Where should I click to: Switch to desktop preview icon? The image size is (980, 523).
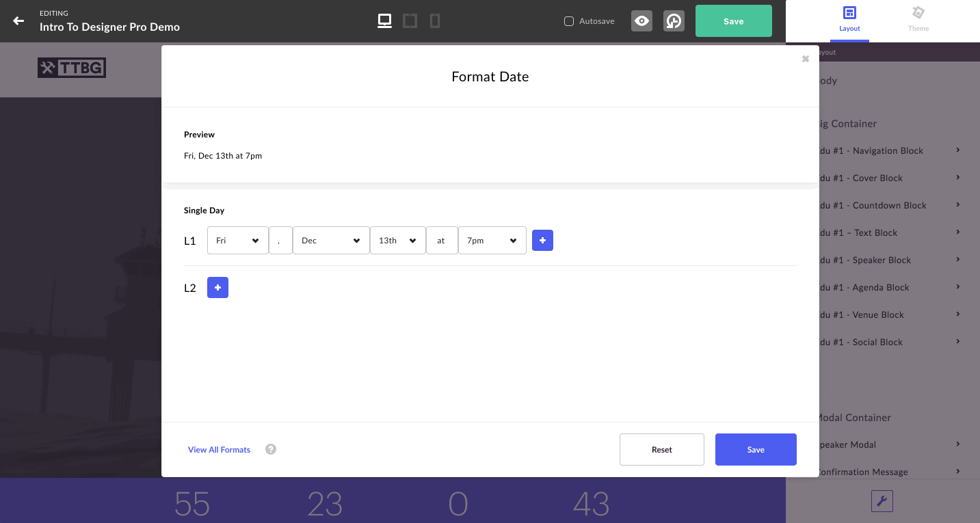coord(385,21)
